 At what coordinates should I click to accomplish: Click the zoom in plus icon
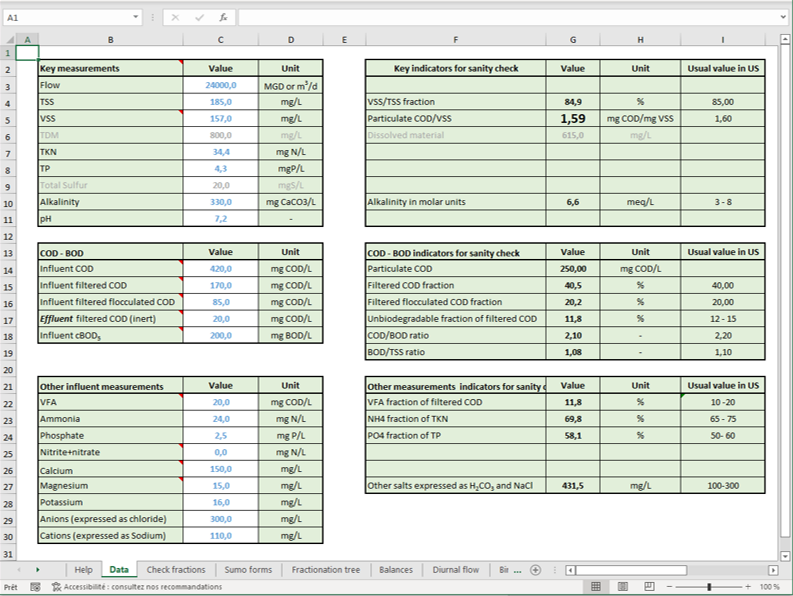coord(749,587)
